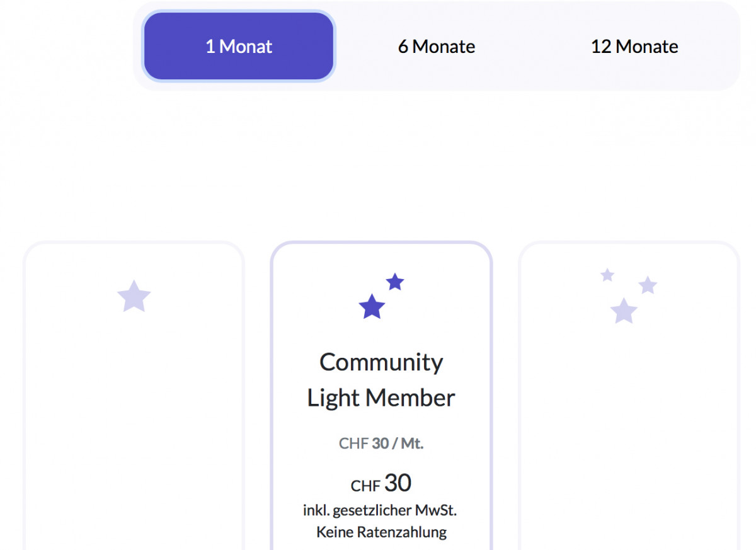Click the gray CHF 30 / Mt. label
The image size is (756, 550).
(381, 444)
